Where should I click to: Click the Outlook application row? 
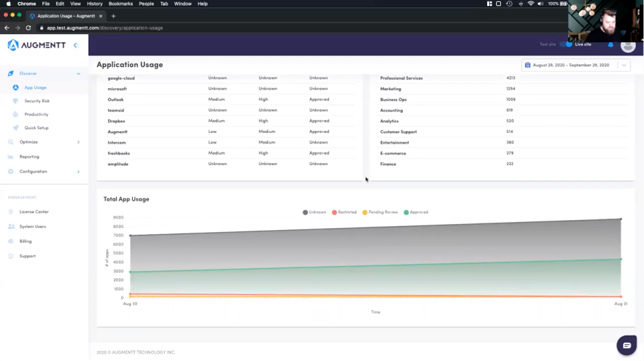tap(230, 99)
